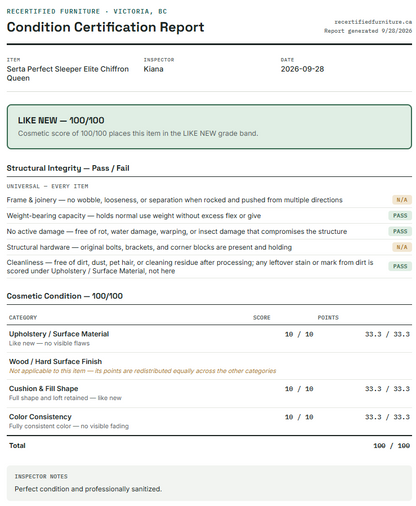Click the POINTS column header
Viewport: 416px width, 506px height.
click(328, 317)
